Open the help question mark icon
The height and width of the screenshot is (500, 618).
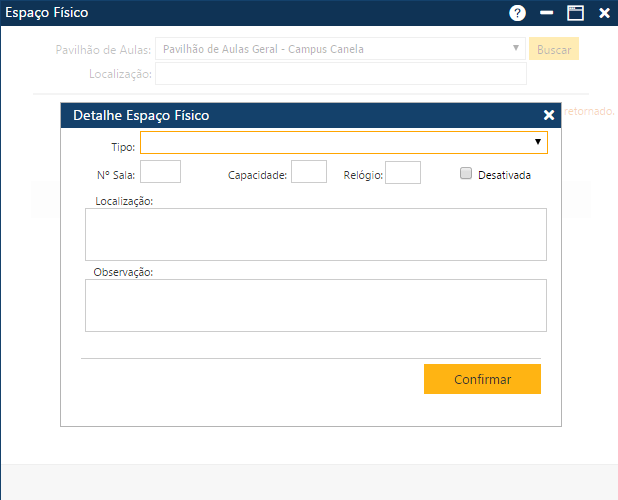click(517, 13)
